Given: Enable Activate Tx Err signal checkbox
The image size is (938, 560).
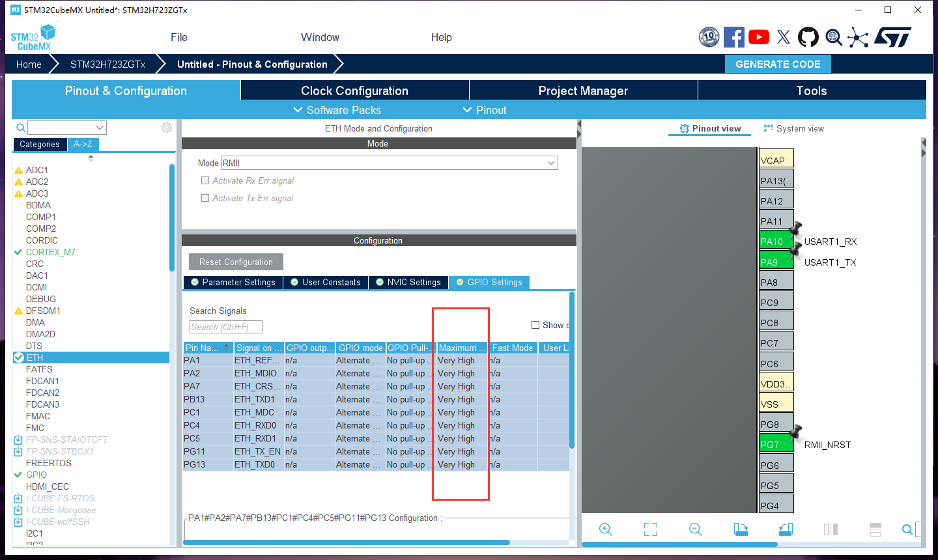Looking at the screenshot, I should [x=205, y=198].
